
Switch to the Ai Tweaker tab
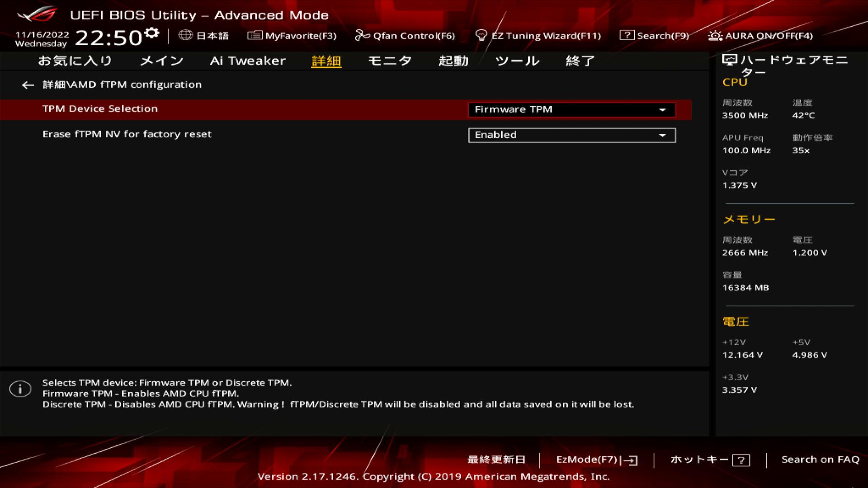(x=248, y=61)
